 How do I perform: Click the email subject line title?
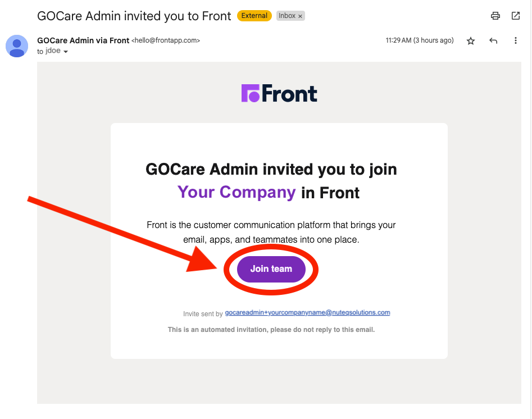[134, 16]
